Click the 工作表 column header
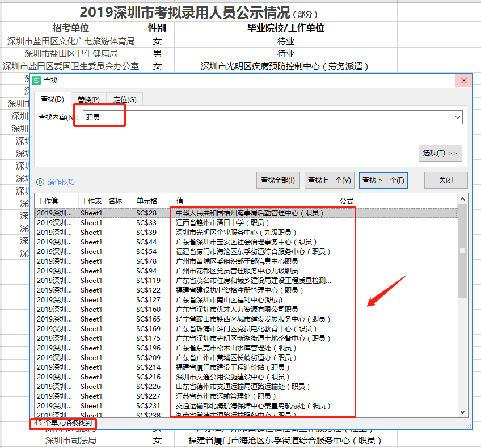Screen dimensions: 481x448 [x=92, y=201]
